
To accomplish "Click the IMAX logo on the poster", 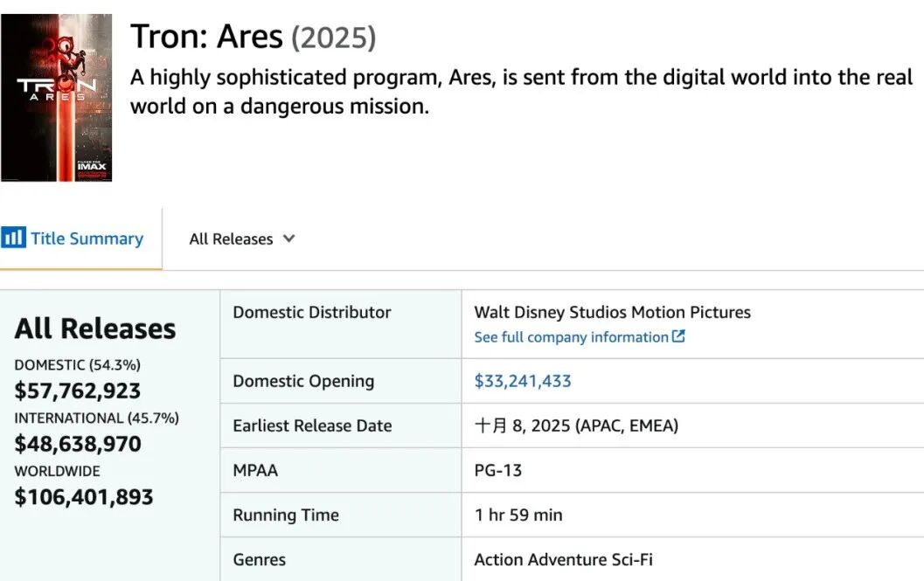I will pos(91,165).
